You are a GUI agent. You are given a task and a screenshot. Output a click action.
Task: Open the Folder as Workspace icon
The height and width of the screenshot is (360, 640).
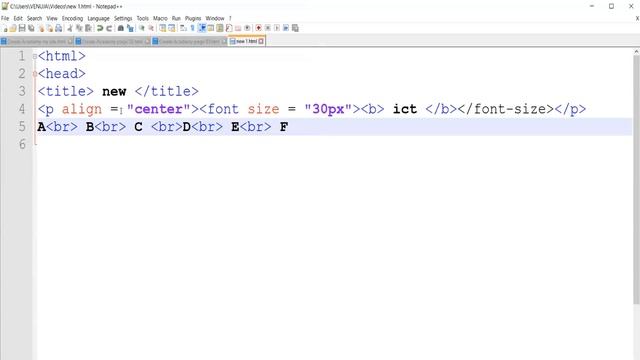[238, 28]
